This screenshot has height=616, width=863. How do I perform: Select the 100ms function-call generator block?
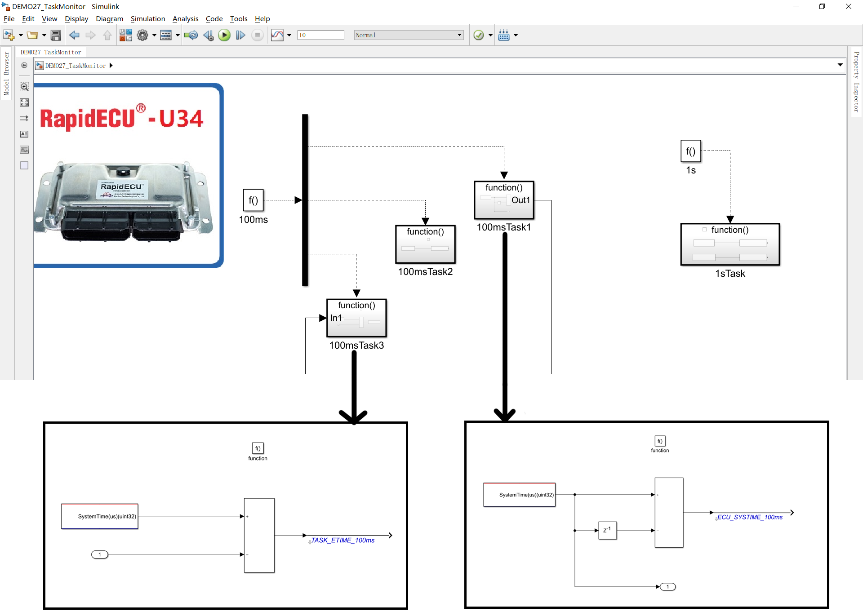[254, 200]
